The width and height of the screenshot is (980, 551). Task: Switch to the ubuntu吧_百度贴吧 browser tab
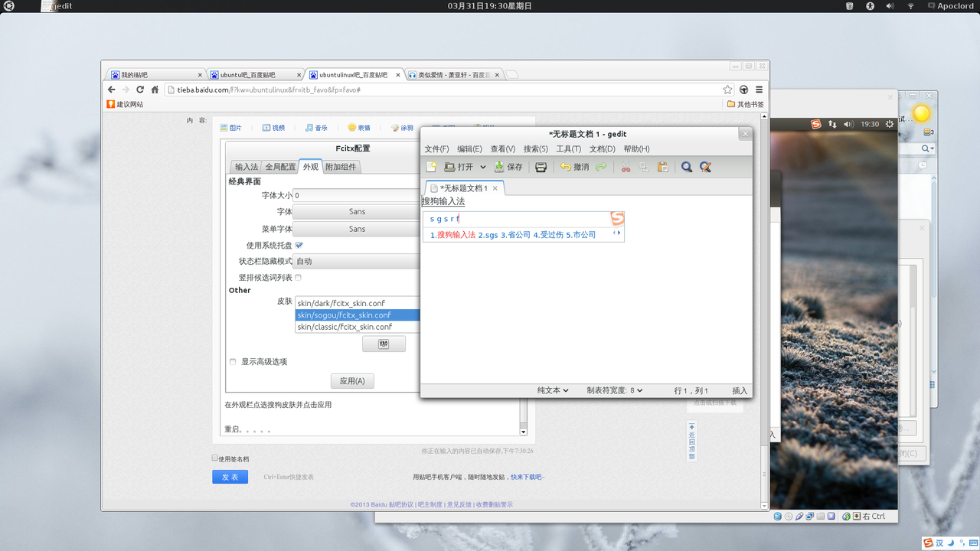256,75
